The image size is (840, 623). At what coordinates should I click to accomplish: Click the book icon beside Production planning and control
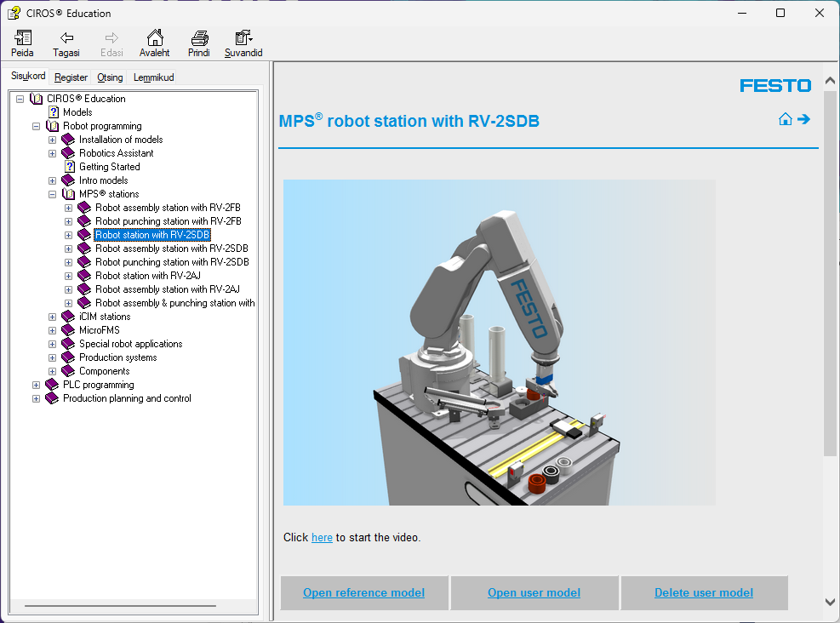[x=52, y=398]
